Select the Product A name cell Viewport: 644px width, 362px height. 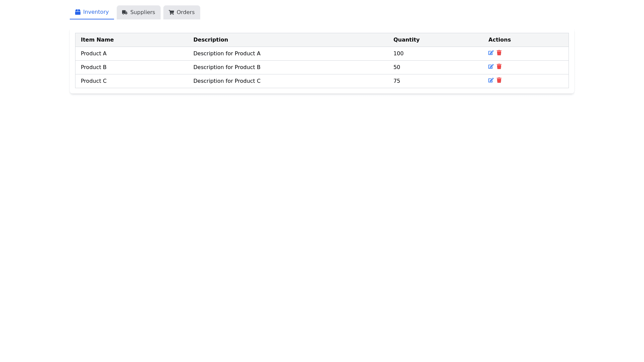(x=94, y=54)
